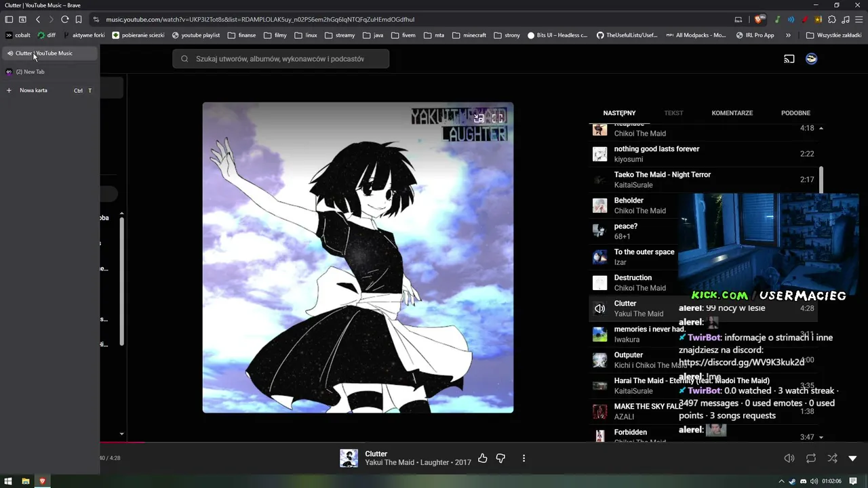Open File Explorer from the taskbar
The width and height of the screenshot is (868, 488).
click(26, 481)
